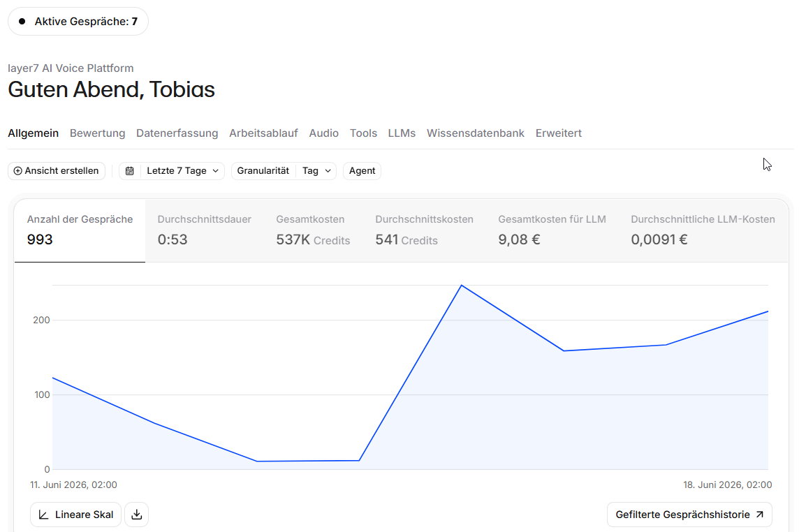
Task: Click arrow icon on Gefilterte Gesprächshistorie
Action: pos(760,515)
